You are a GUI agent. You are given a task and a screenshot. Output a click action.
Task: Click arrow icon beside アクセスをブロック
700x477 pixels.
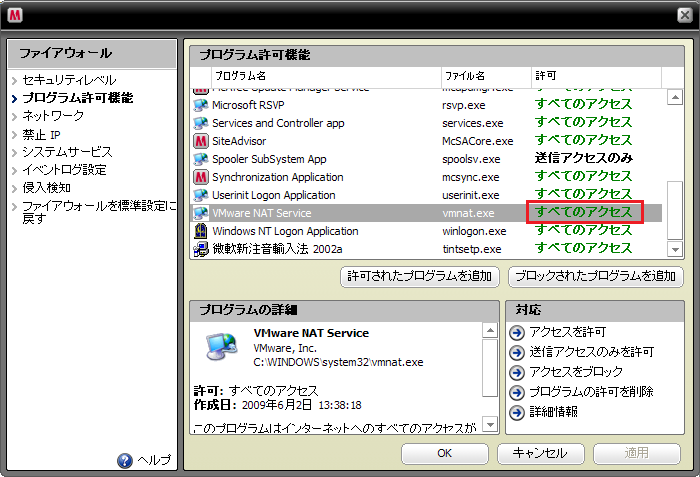(517, 372)
